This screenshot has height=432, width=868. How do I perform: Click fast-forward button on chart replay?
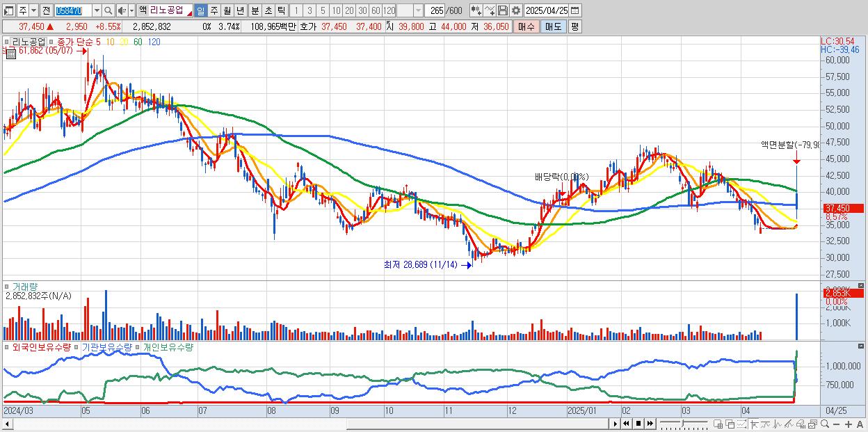pyautogui.click(x=650, y=424)
